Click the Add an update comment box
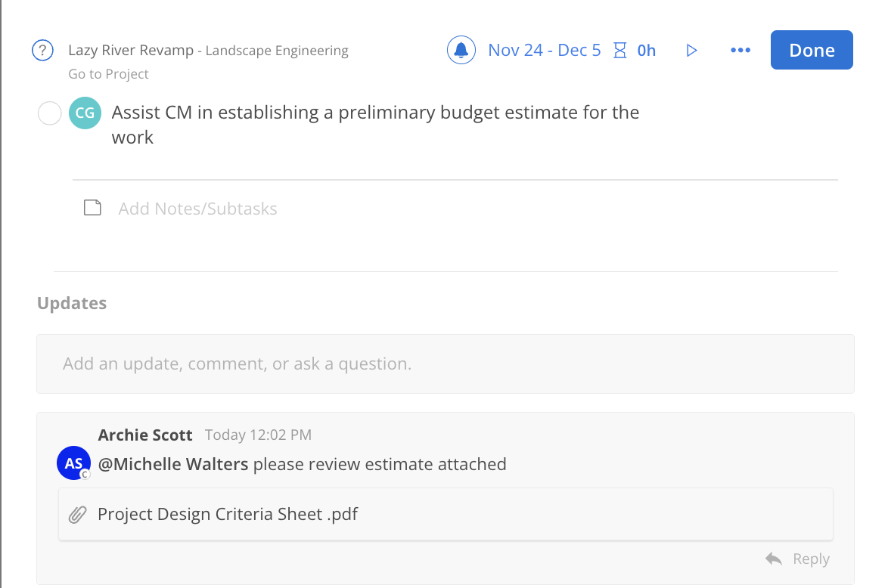This screenshot has height=588, width=888. 445,364
